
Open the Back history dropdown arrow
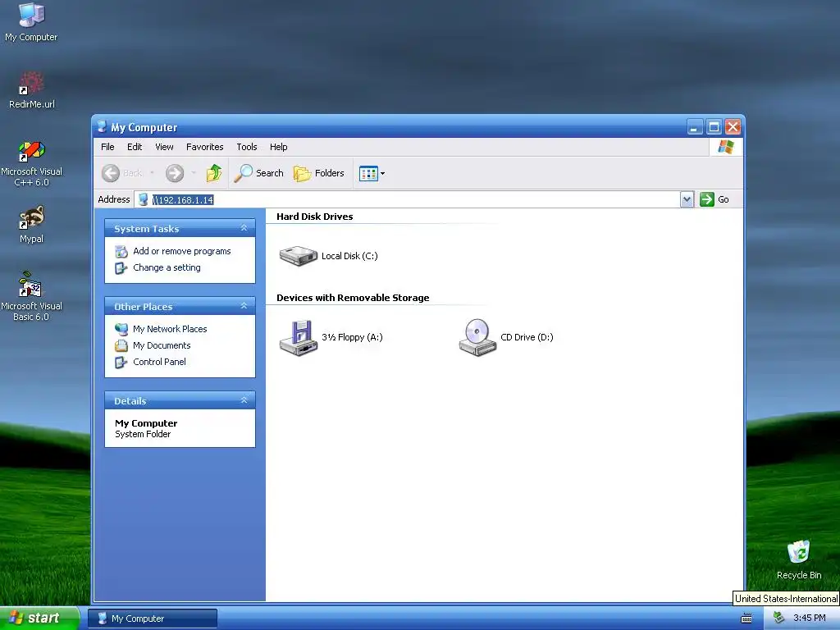[x=152, y=173]
